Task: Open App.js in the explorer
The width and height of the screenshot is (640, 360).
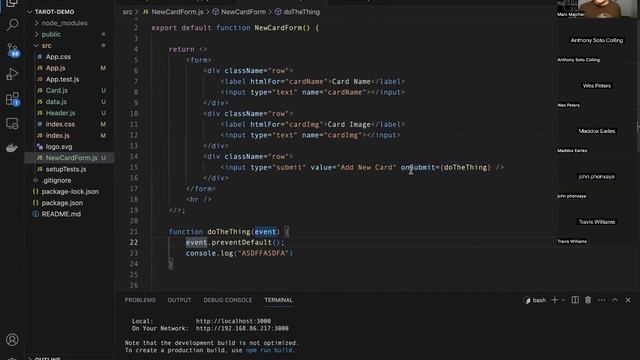Action: tap(56, 68)
